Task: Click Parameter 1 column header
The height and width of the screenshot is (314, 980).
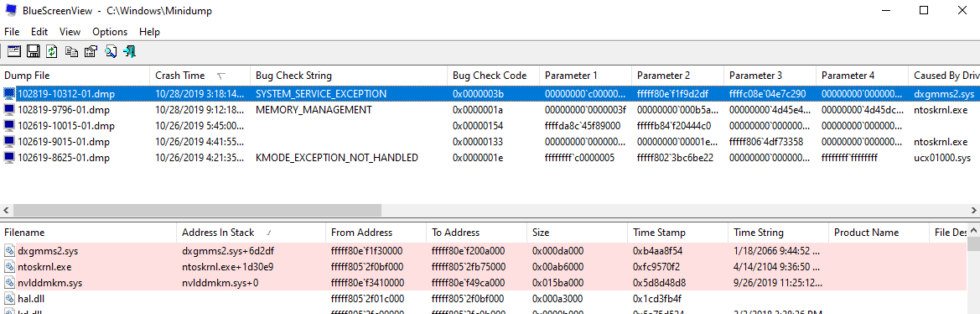Action: [x=586, y=76]
